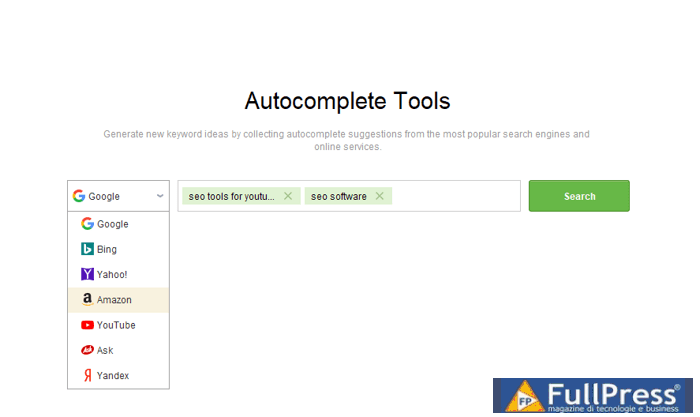This screenshot has width=700, height=417.
Task: Click the purple Yahoo! logo icon
Action: 88,274
